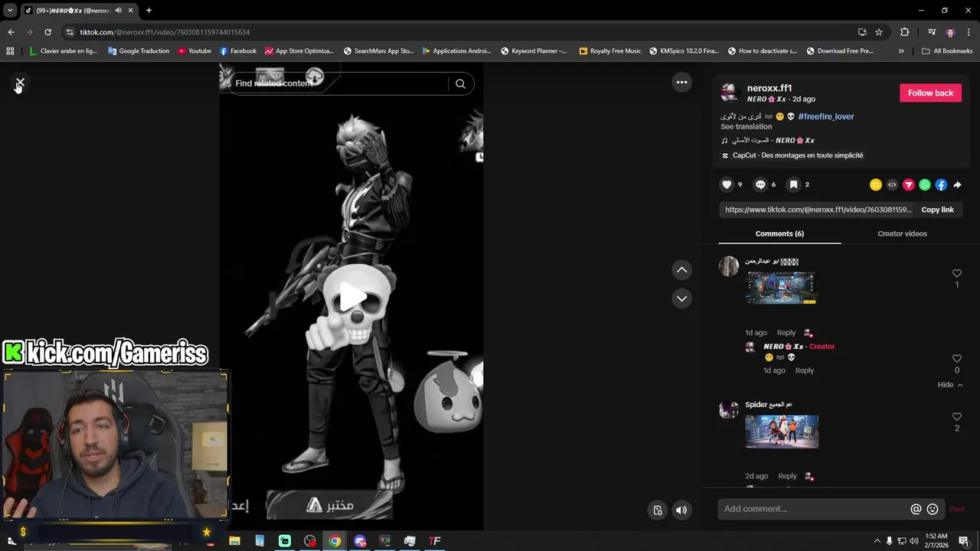Open a new Chrome tab

[149, 11]
